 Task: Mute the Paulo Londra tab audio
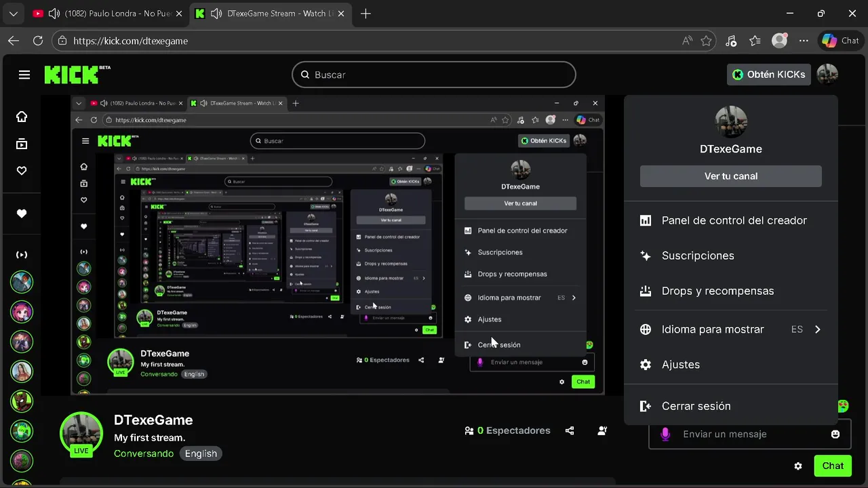point(54,14)
